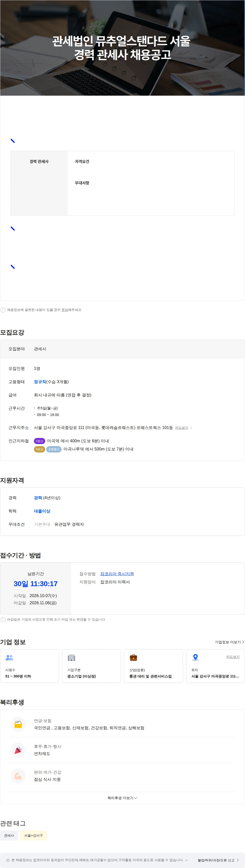Click the notice icon in the copyright bar
This screenshot has height=868, width=245.
pyautogui.click(x=8, y=860)
